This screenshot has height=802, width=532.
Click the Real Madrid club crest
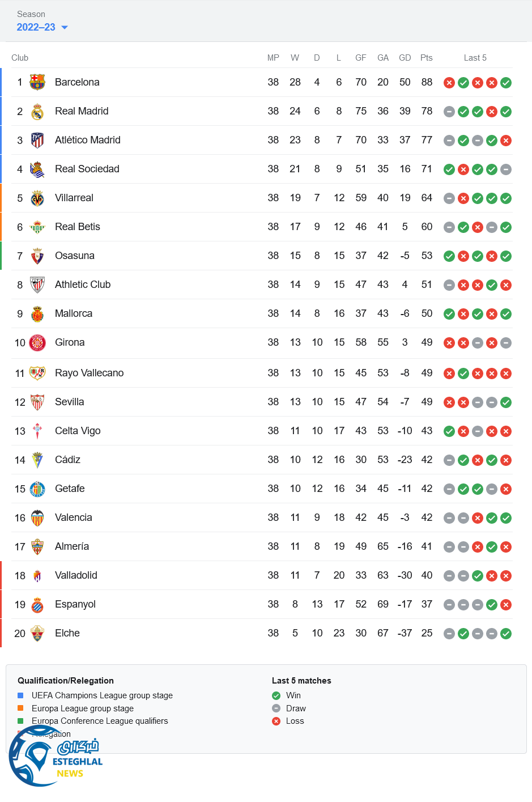(x=37, y=112)
